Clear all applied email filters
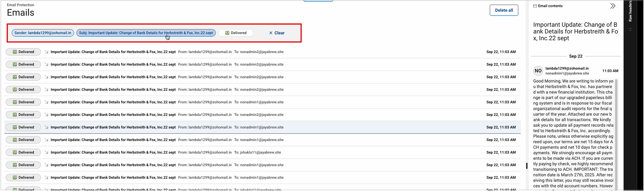 click(x=279, y=33)
